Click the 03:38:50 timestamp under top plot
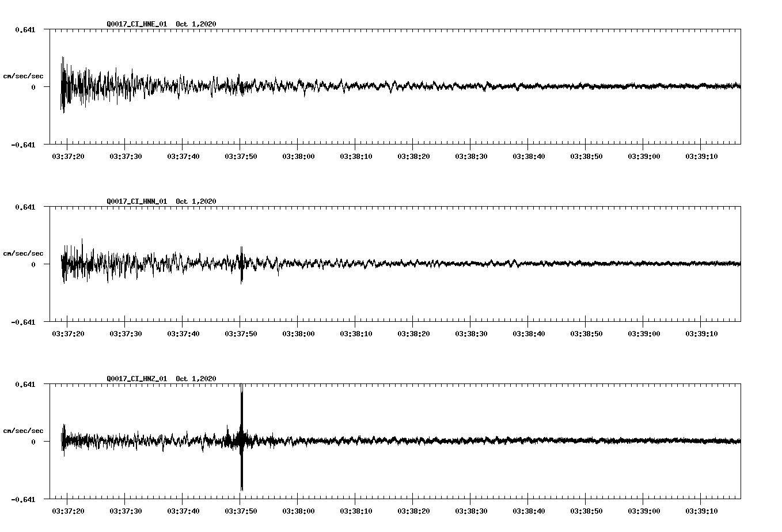This screenshot has height=532, width=782. [586, 155]
